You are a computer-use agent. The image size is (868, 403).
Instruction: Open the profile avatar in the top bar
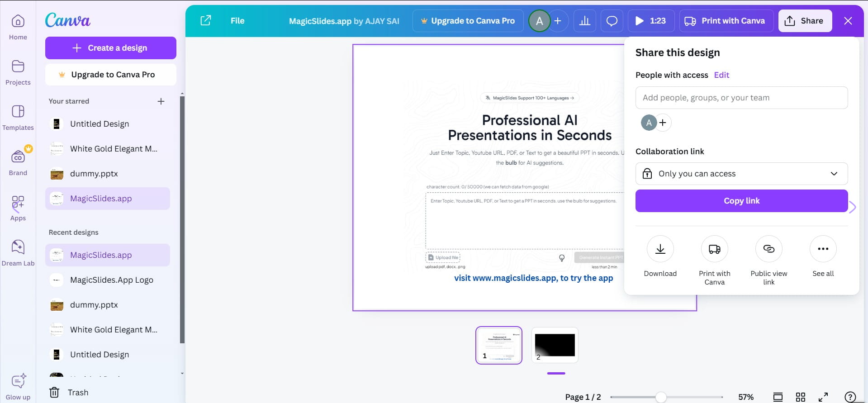(x=539, y=21)
